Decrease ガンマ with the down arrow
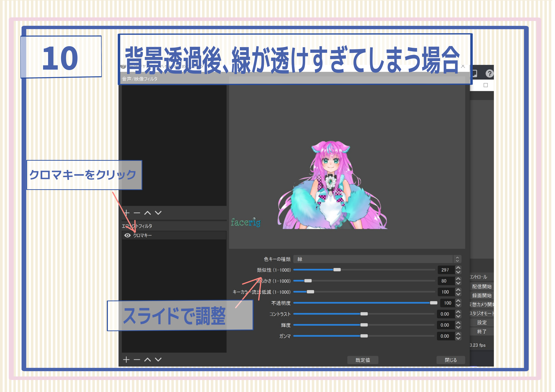Viewport: 555px width, 392px height. tap(458, 339)
